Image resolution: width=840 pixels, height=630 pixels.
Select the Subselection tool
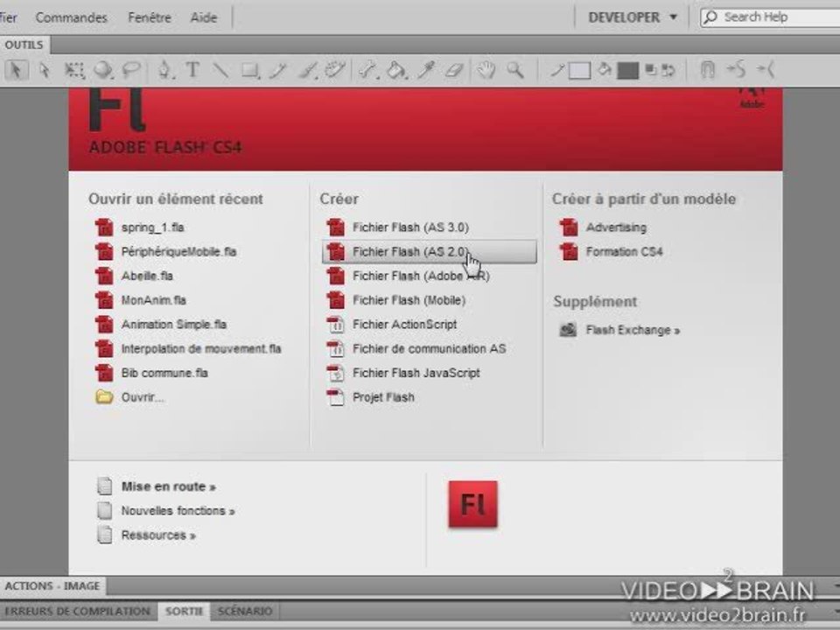pos(45,70)
